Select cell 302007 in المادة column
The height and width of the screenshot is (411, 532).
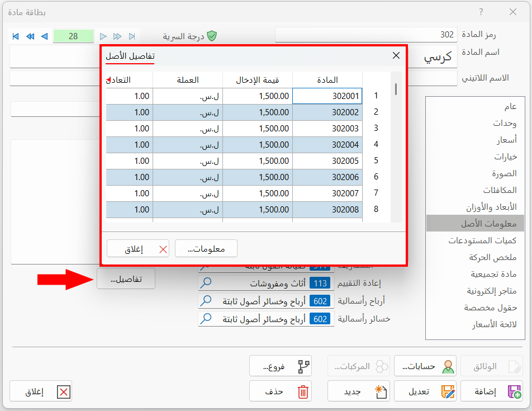point(327,193)
